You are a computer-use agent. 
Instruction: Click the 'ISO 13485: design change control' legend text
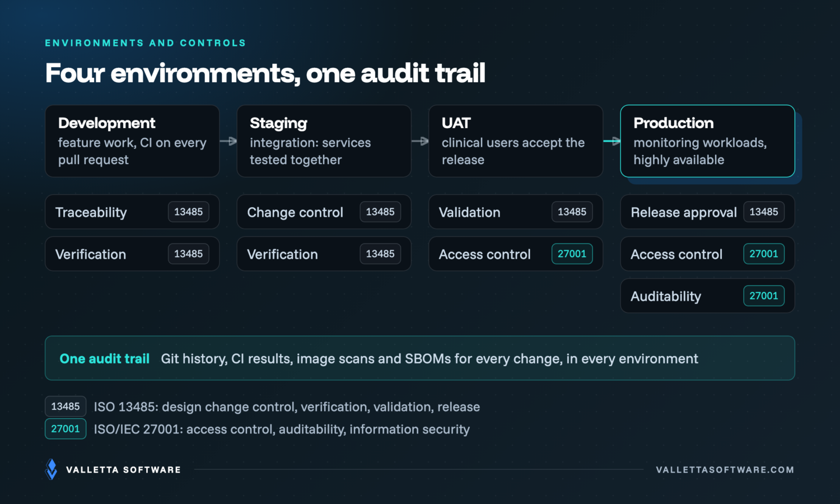point(287,407)
